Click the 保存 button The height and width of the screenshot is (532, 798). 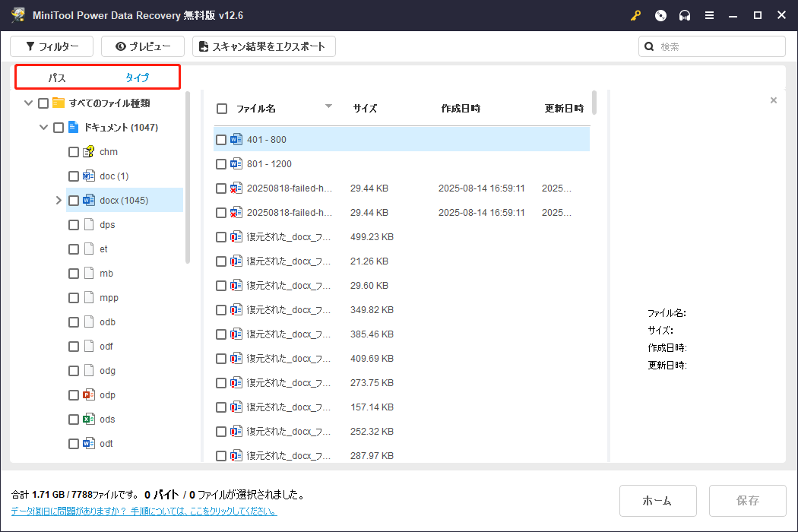pos(748,501)
